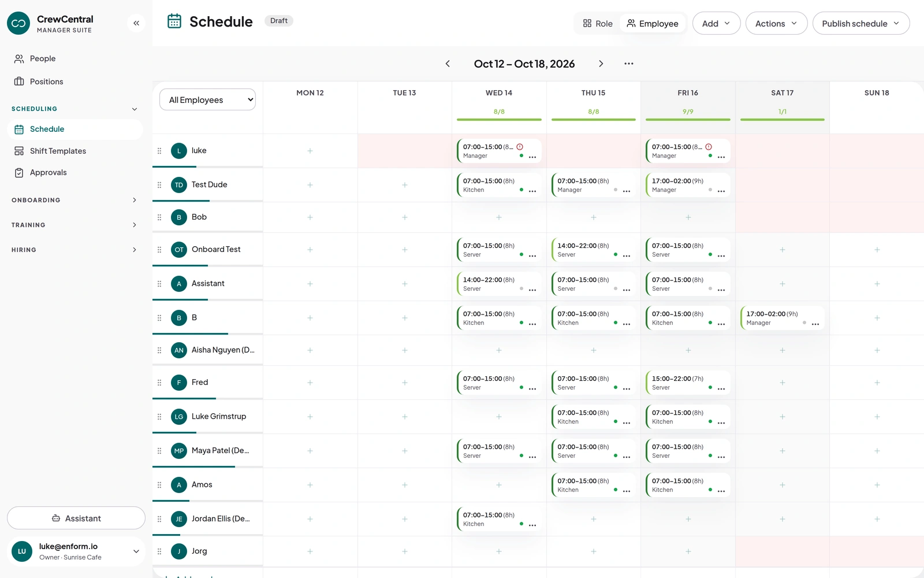Collapse the Scheduling section

(x=75, y=109)
